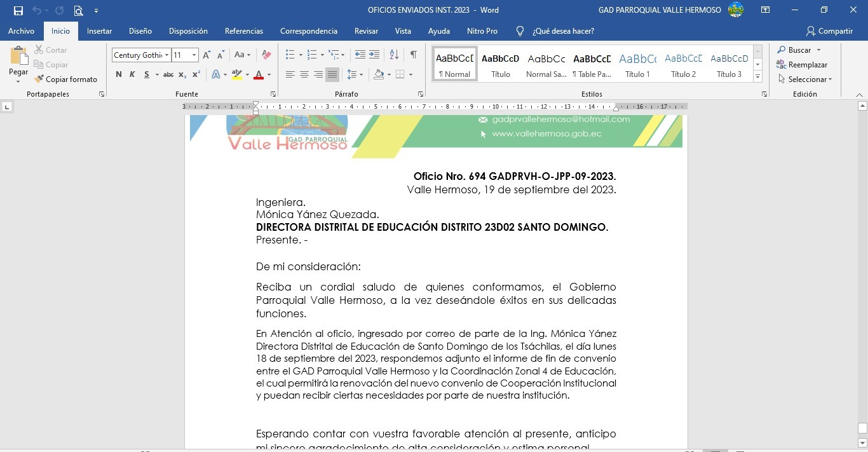Click the Save icon in quick access toolbar
Image resolution: width=868 pixels, height=452 pixels.
coord(18,11)
